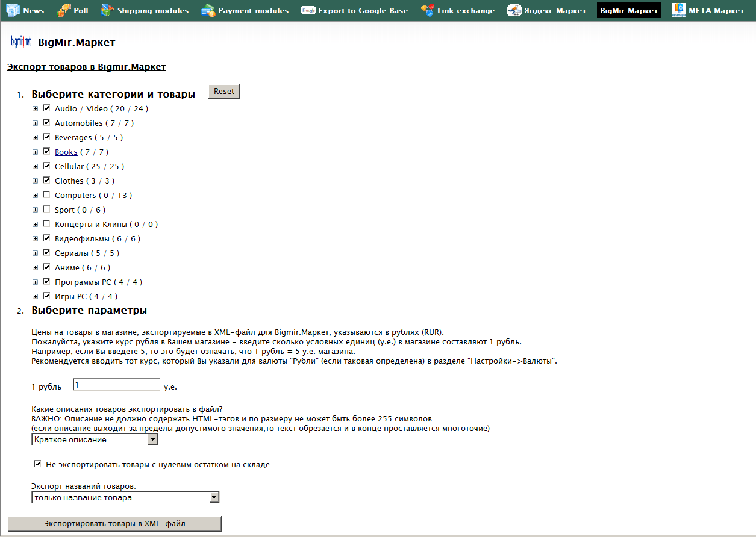Click the Reset button
The image size is (756, 537).
tap(224, 92)
